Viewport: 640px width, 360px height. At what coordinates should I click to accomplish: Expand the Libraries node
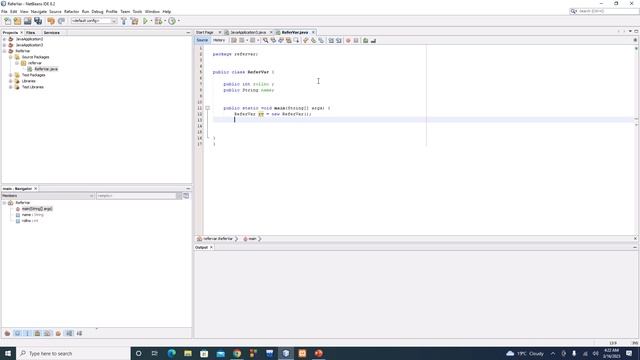pos(11,81)
